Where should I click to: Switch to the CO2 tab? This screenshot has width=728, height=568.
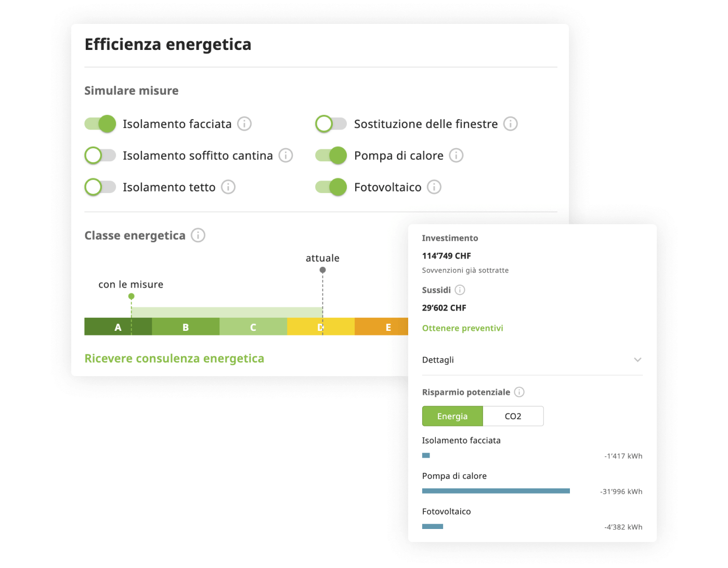(x=513, y=416)
